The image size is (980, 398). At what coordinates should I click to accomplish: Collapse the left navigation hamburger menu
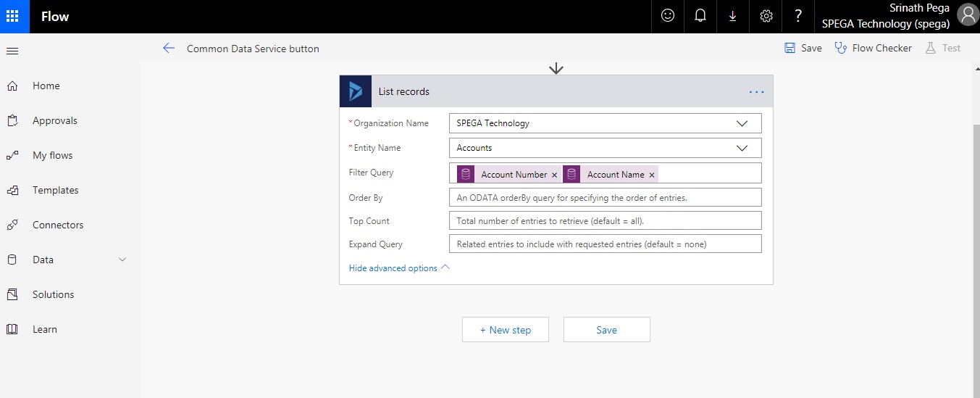click(12, 51)
